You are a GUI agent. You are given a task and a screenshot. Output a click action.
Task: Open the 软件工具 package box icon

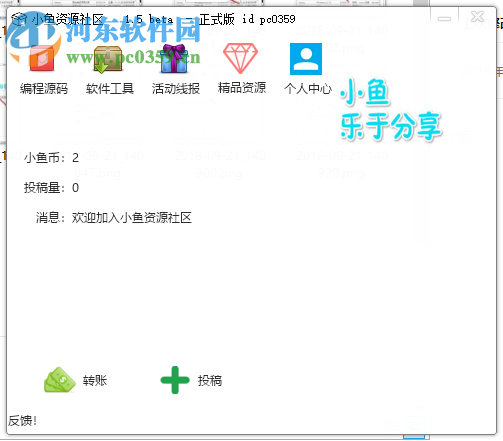point(108,59)
